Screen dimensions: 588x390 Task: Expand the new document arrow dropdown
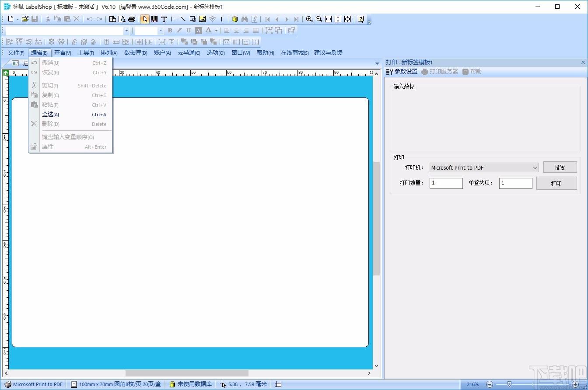coord(17,19)
